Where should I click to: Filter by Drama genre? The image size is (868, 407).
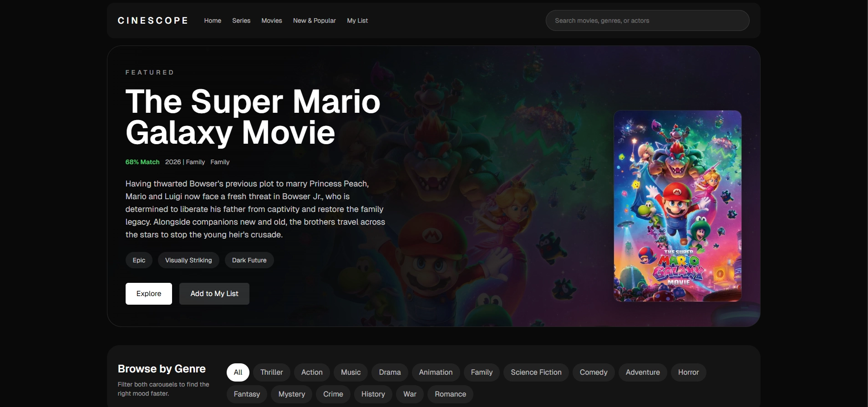(390, 372)
